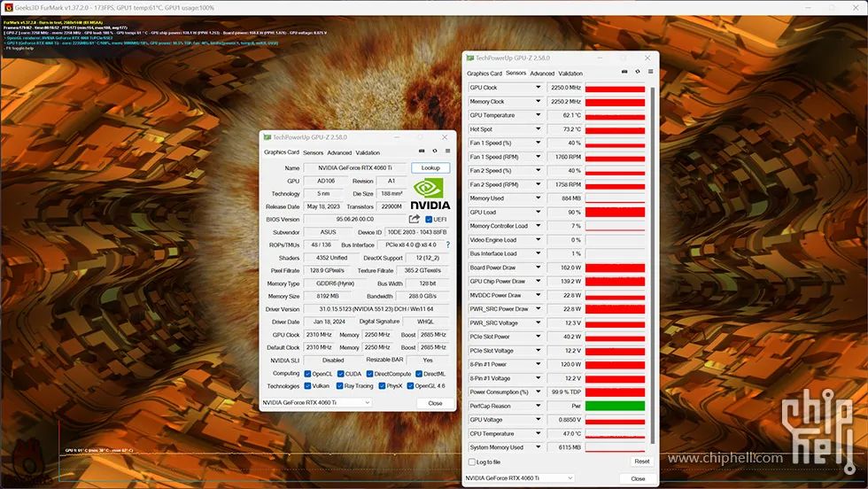Viewport: 868px width, 489px height.
Task: Open GPU selector dropdown in Graphics Card window
Action: click(x=316, y=402)
